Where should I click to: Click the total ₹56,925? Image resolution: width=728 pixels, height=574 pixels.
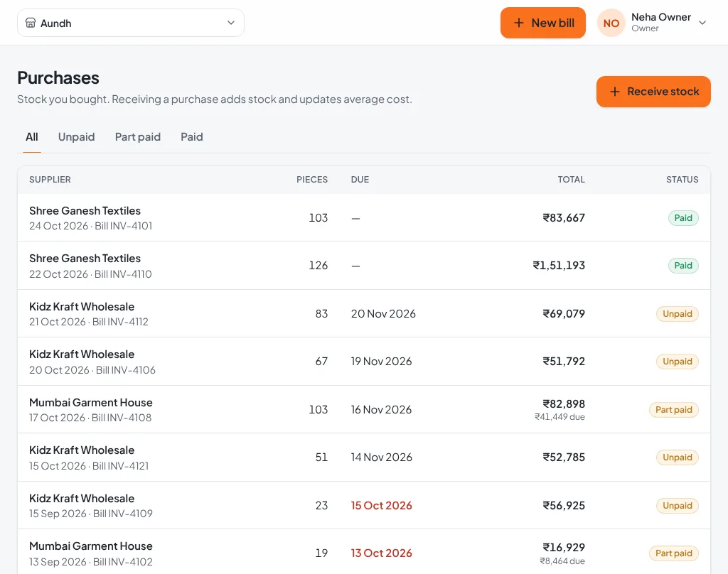(564, 505)
